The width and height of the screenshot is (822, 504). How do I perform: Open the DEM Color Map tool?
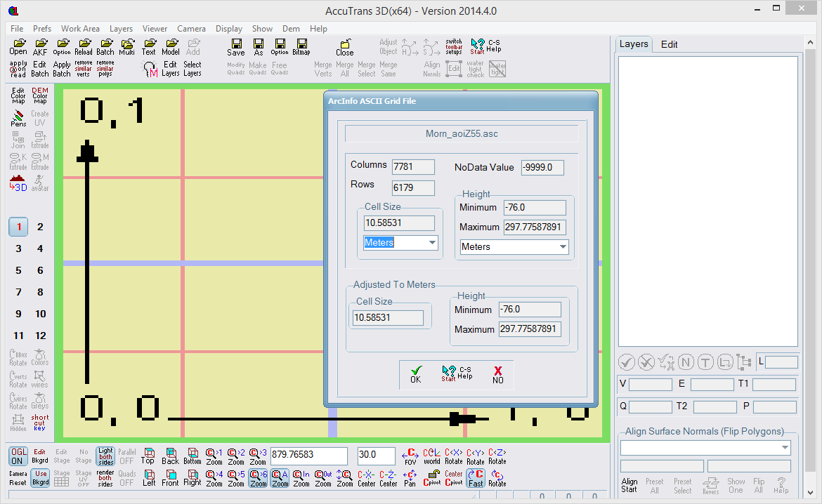40,95
